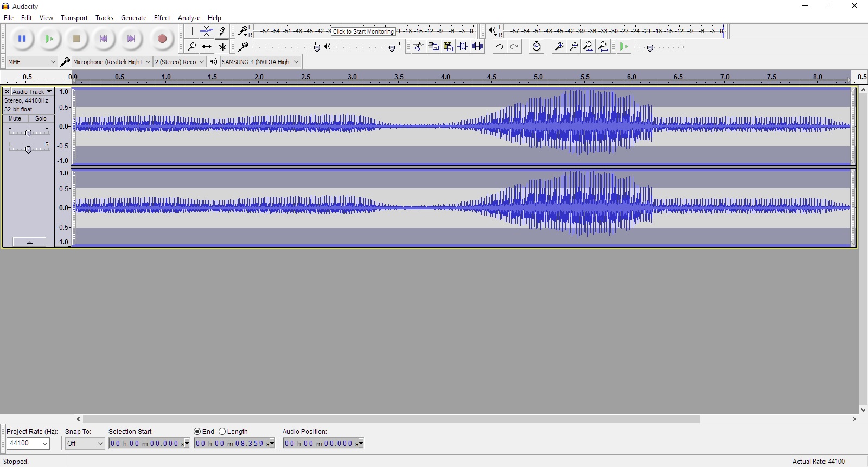Open the 2 (Stereo) recording channels dropdown
Viewport: 868px width, 467px height.
click(x=180, y=62)
